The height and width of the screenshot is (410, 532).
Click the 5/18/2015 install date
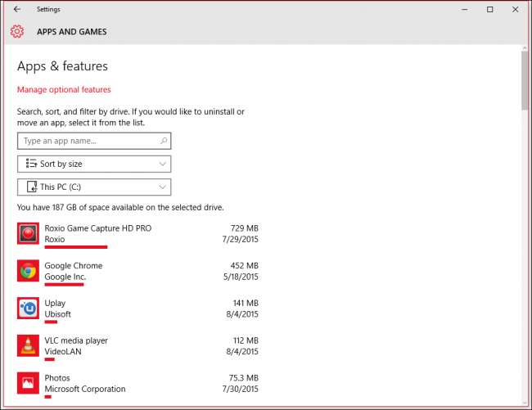coord(241,277)
